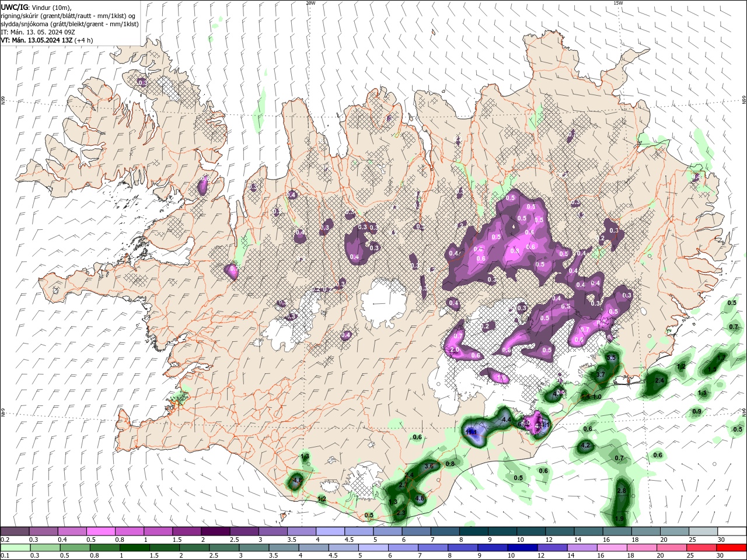
Task: Click the navy blue rain swatch starting at 10
Action: tap(522, 548)
